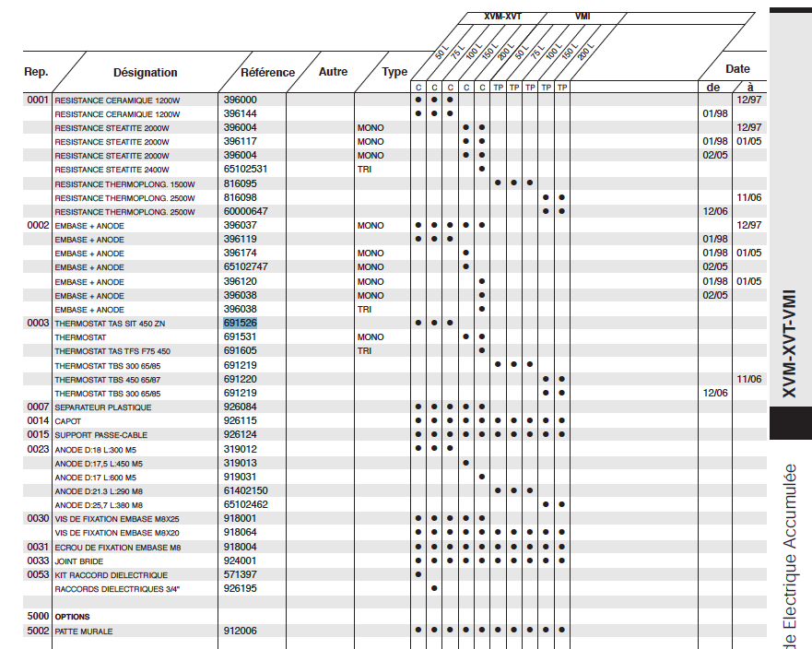Select reference number 571397
The height and width of the screenshot is (649, 812).
coord(241,574)
